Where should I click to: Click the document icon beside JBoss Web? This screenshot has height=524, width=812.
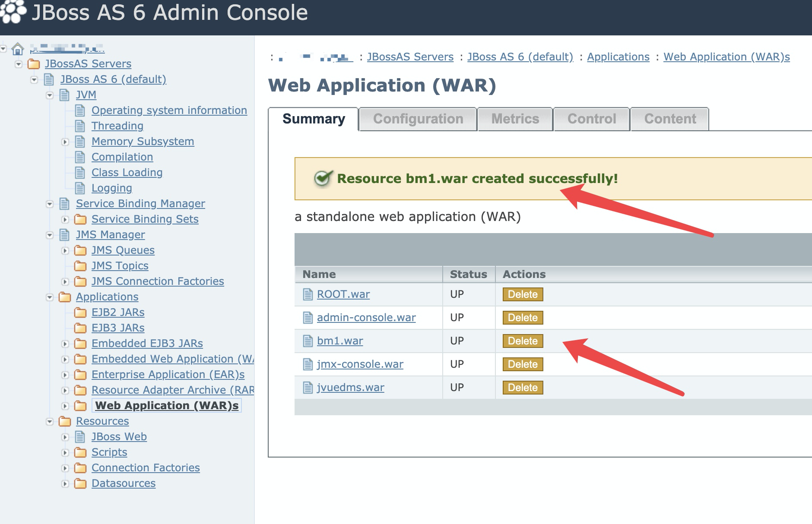tap(80, 437)
